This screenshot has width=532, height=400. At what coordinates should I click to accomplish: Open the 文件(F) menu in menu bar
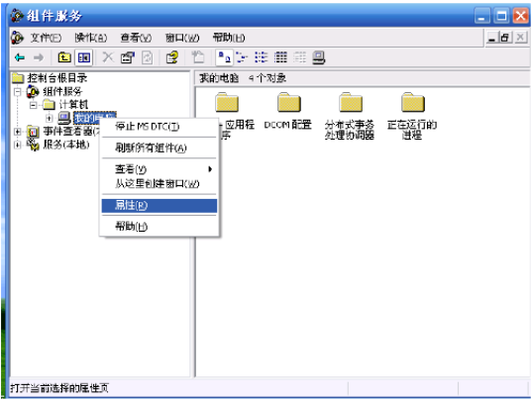(x=46, y=38)
